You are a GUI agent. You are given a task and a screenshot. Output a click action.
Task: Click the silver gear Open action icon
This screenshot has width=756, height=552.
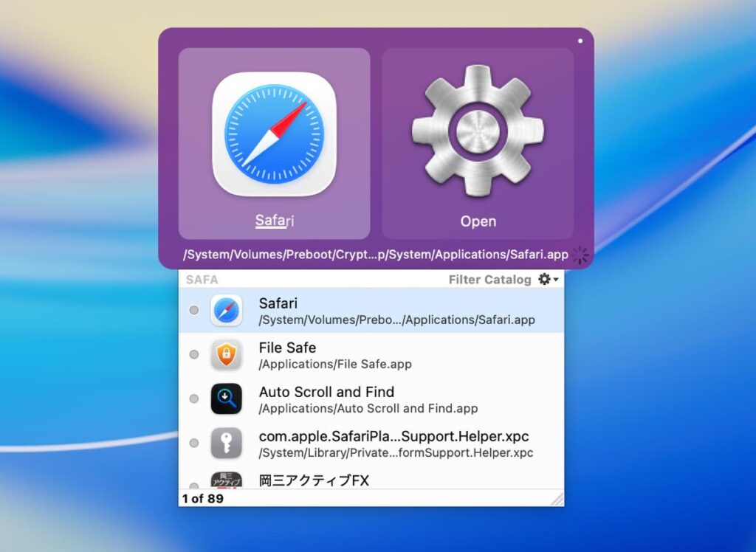(478, 131)
